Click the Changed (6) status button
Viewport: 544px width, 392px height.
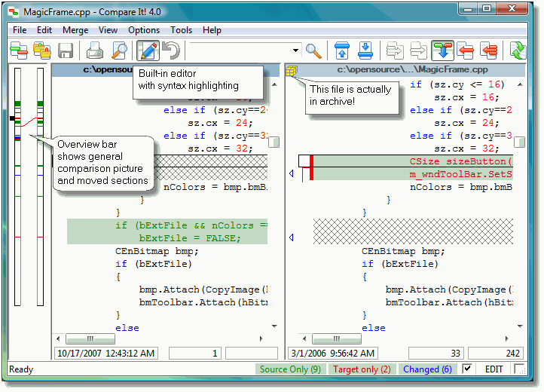pyautogui.click(x=427, y=369)
